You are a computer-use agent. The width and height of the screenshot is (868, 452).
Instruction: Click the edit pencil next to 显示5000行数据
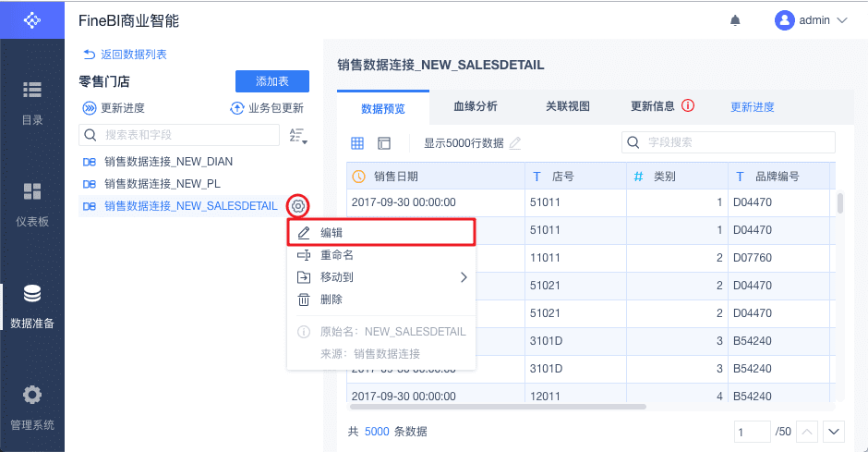click(515, 143)
